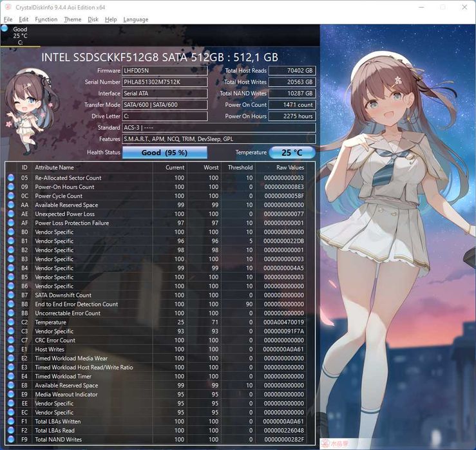Click the Power On Count value 1471 count
Viewport: 476px width, 450px height.
(x=292, y=105)
